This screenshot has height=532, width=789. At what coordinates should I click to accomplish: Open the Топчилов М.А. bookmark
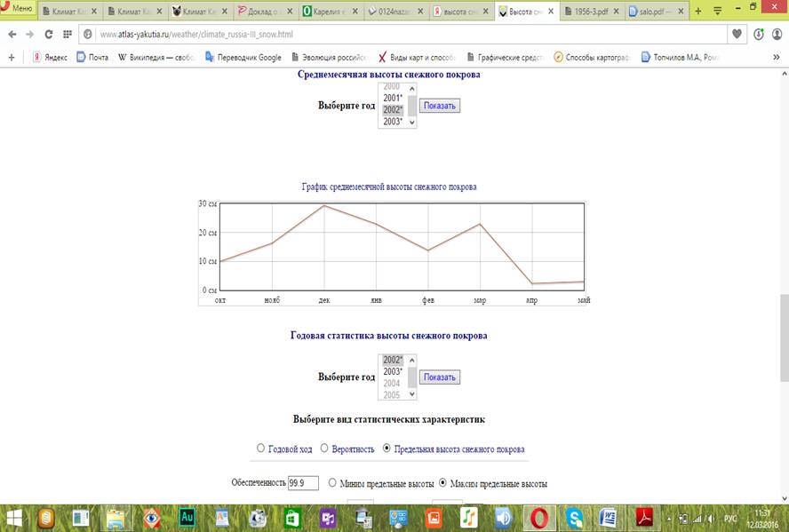coord(680,58)
